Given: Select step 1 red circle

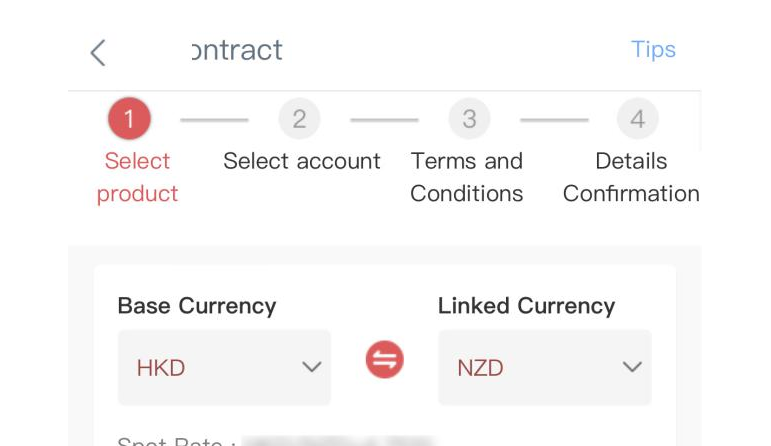Looking at the screenshot, I should coord(129,119).
